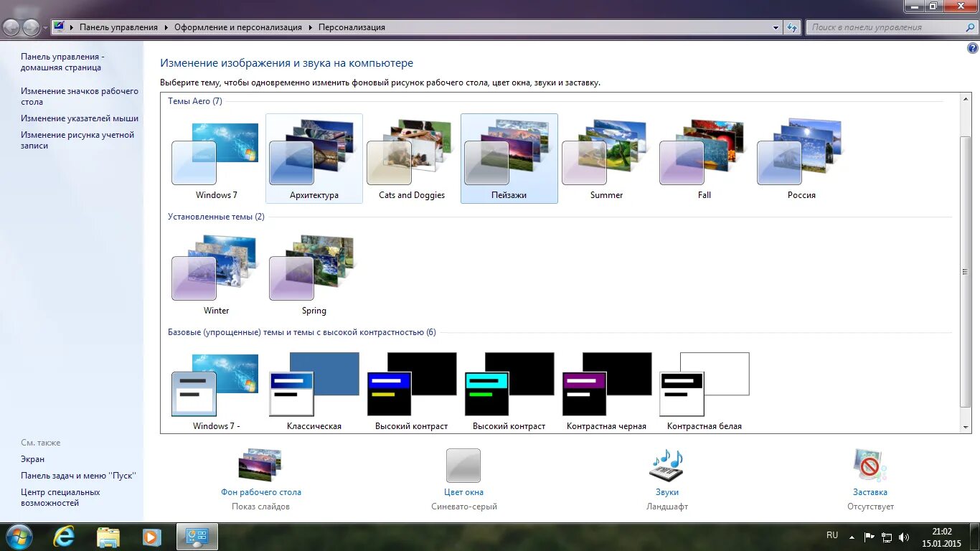Click Персонализация in the breadcrumb

pos(352,27)
